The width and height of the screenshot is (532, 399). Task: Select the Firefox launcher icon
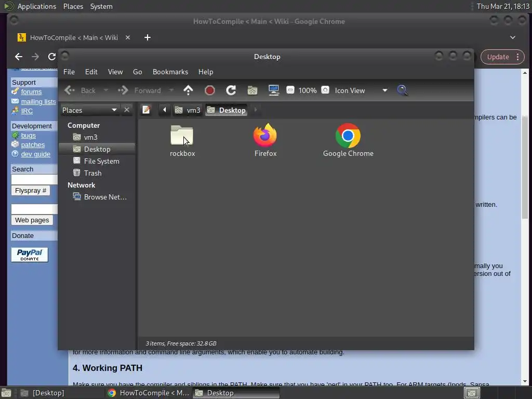tap(265, 136)
